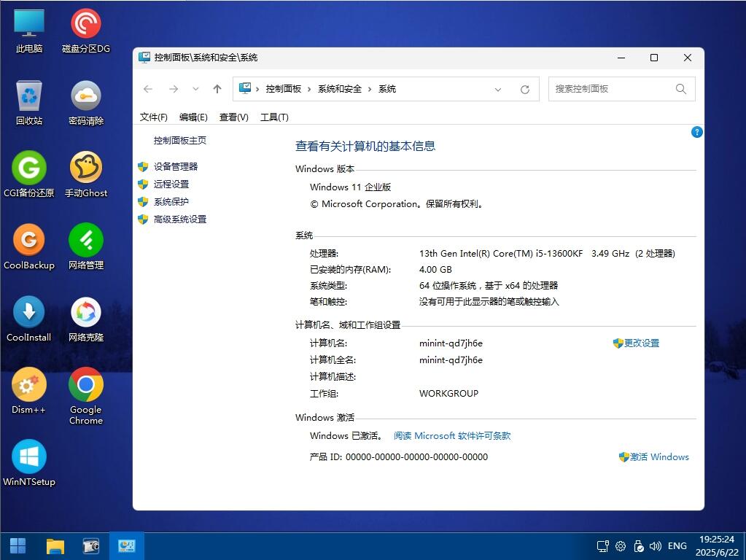This screenshot has height=560, width=746.
Task: Open Dism++ from the desktop
Action: coord(28,384)
